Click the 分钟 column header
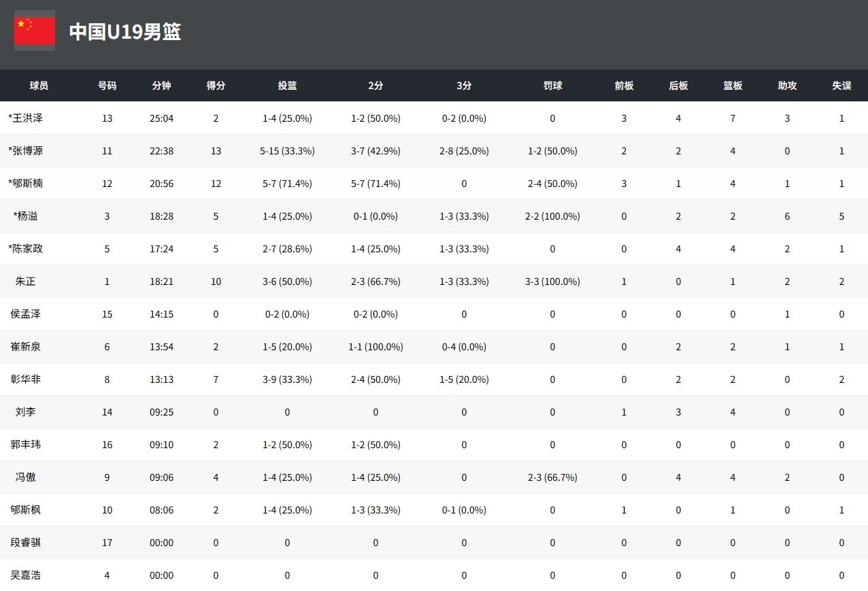This screenshot has height=591, width=868. (161, 86)
